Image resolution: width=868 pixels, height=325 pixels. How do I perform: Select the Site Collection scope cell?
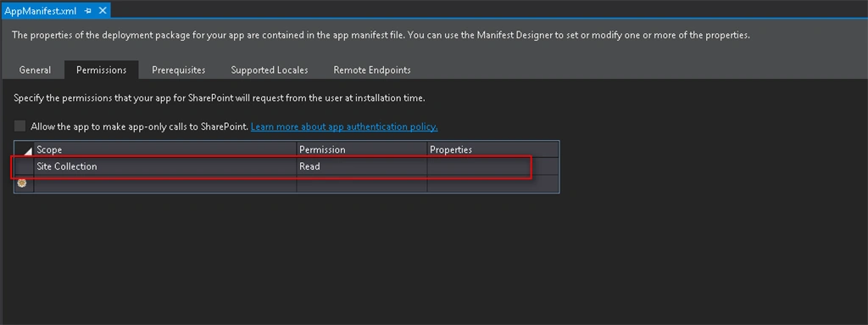(165, 166)
